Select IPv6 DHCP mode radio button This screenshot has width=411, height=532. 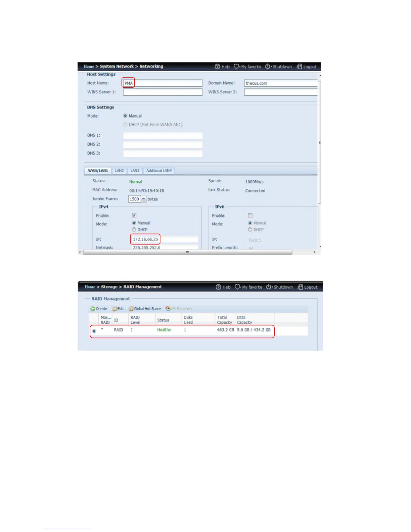pos(250,230)
